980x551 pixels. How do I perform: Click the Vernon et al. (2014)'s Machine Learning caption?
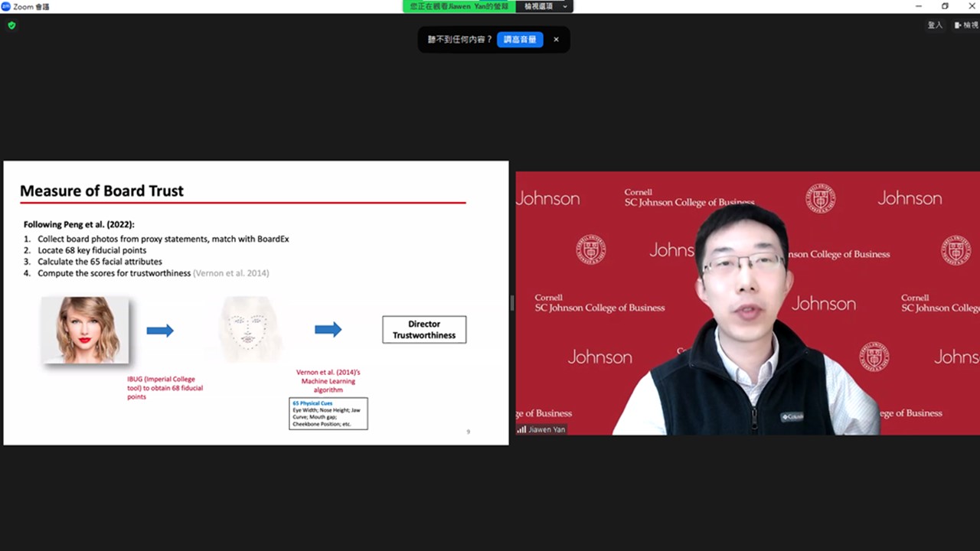click(328, 381)
